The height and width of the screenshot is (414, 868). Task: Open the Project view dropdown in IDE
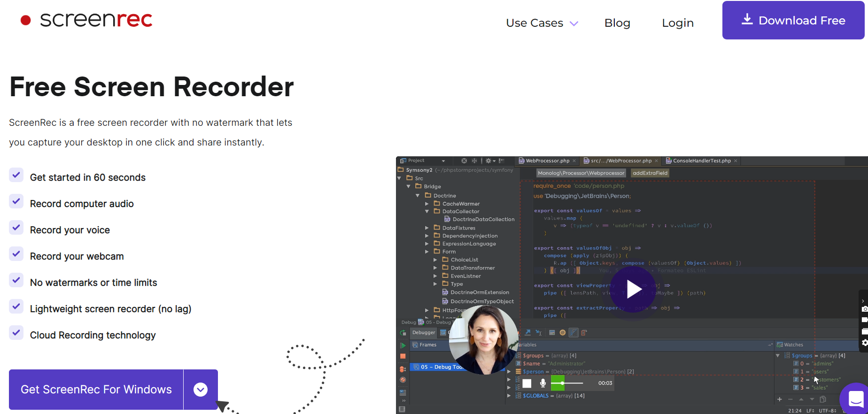point(443,161)
